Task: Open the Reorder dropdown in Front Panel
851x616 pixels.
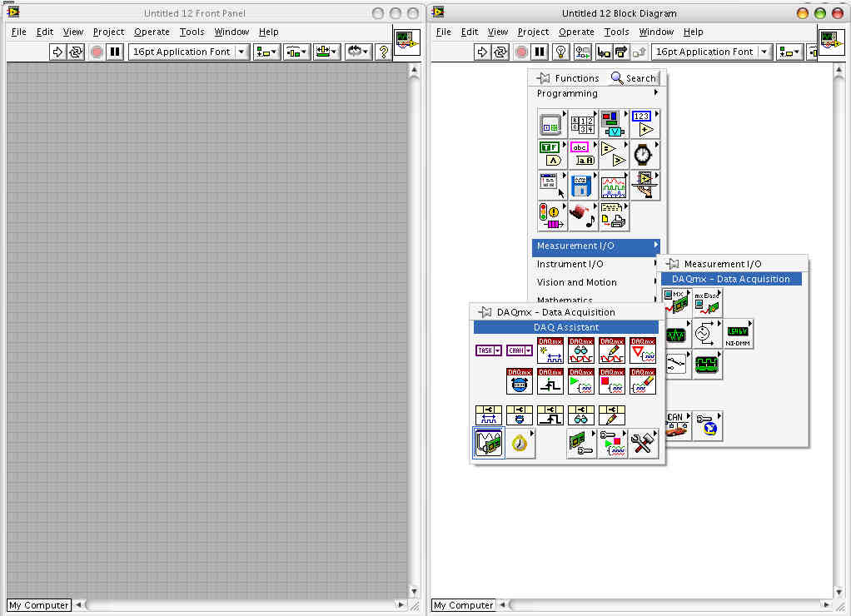Action: tap(358, 52)
